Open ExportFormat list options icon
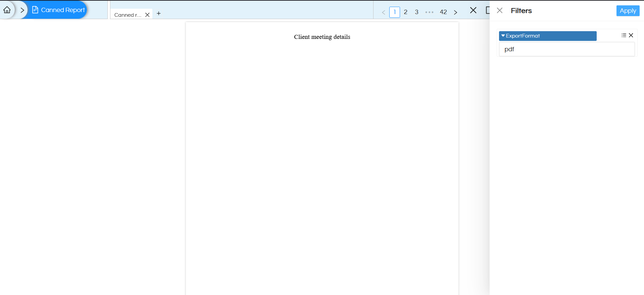The width and height of the screenshot is (644, 295). coord(624,35)
